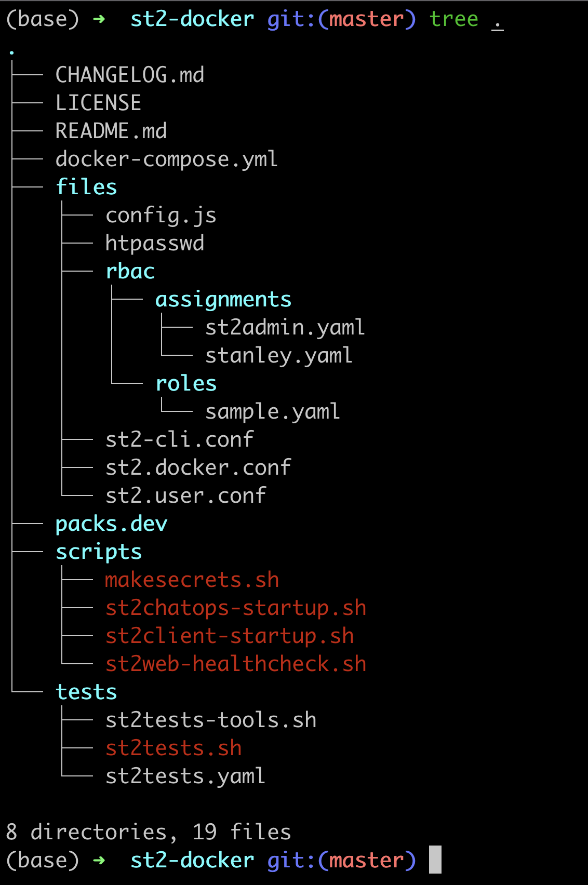Select the LICENSE entry in tree
The width and height of the screenshot is (588, 885).
pos(98,103)
